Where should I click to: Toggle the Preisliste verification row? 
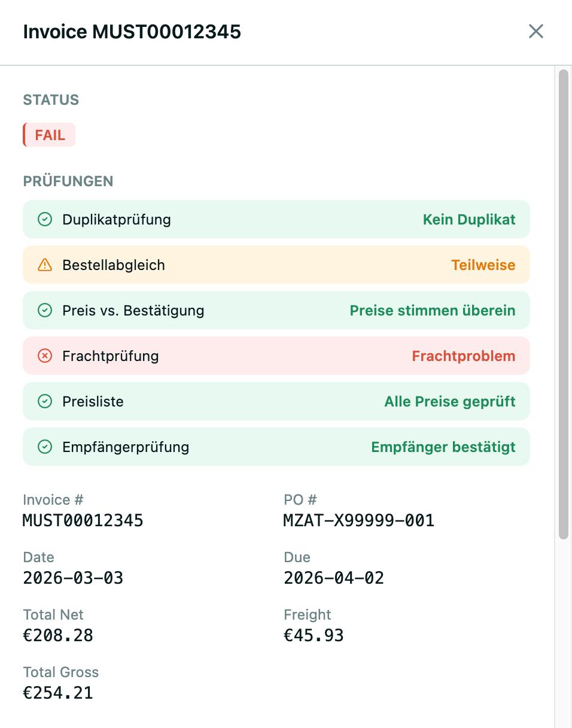(x=276, y=401)
